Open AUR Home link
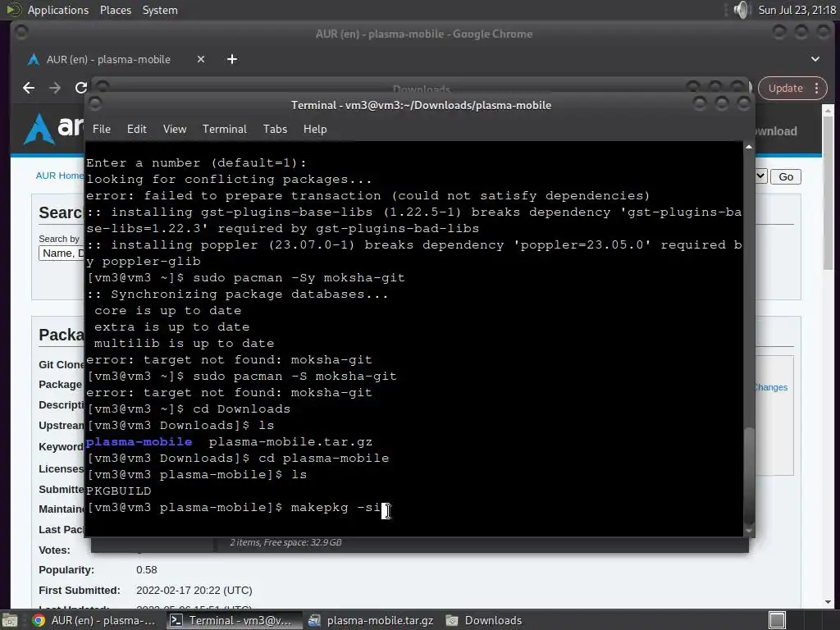This screenshot has width=840, height=630. click(59, 176)
